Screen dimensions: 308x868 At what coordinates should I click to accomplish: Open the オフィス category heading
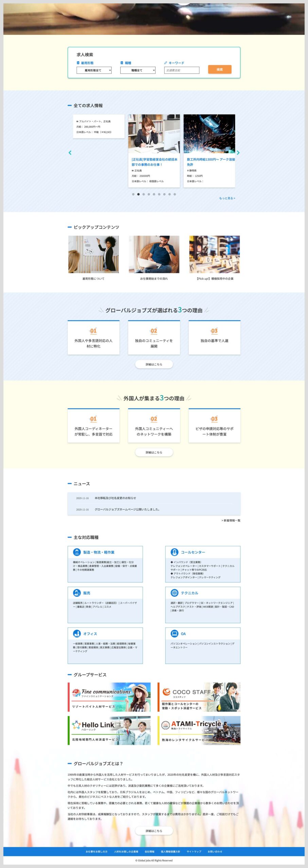90,634
